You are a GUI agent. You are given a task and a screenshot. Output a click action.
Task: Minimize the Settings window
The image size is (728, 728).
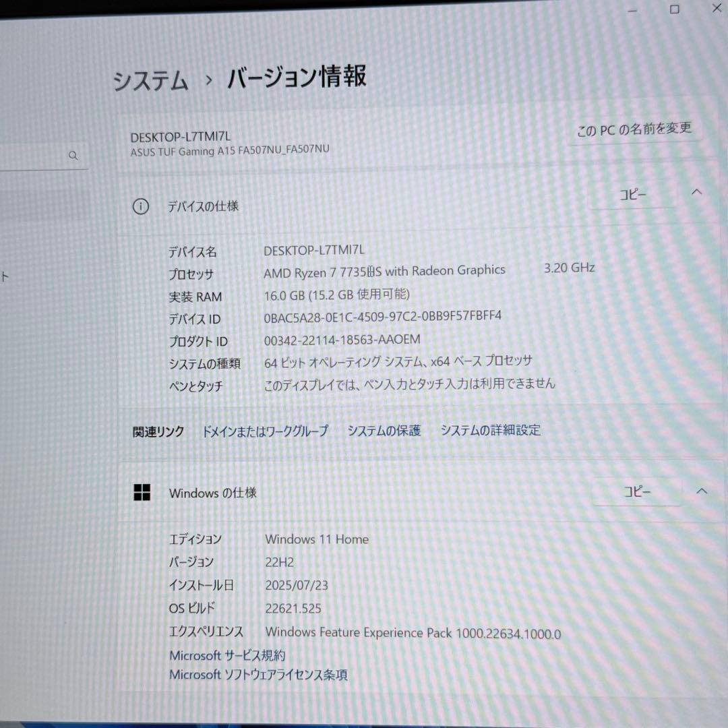click(x=632, y=11)
